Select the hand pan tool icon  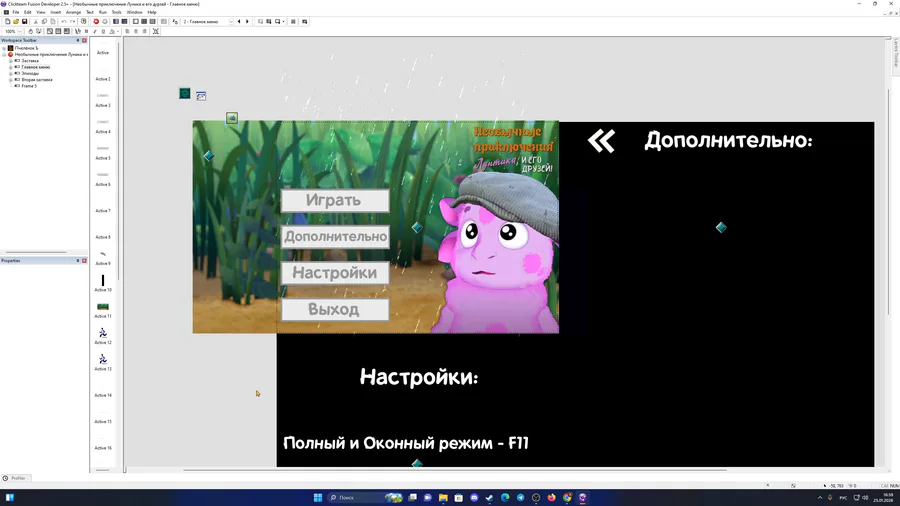(30, 31)
